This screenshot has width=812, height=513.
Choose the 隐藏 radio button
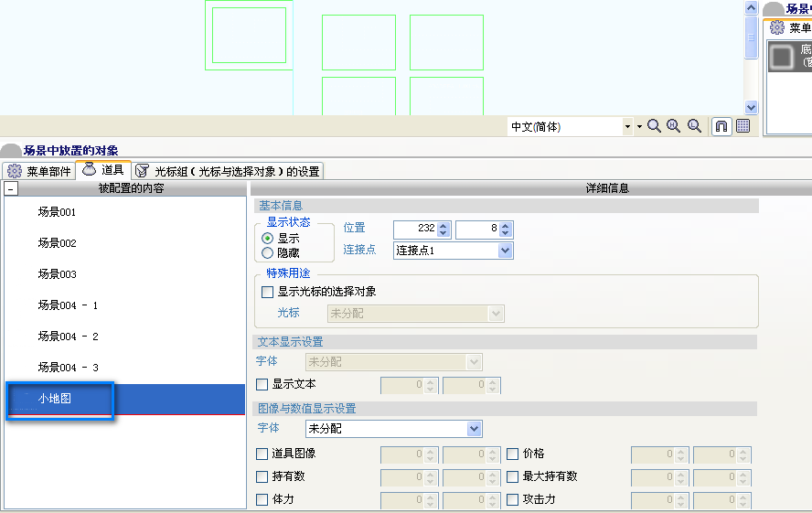(x=267, y=252)
